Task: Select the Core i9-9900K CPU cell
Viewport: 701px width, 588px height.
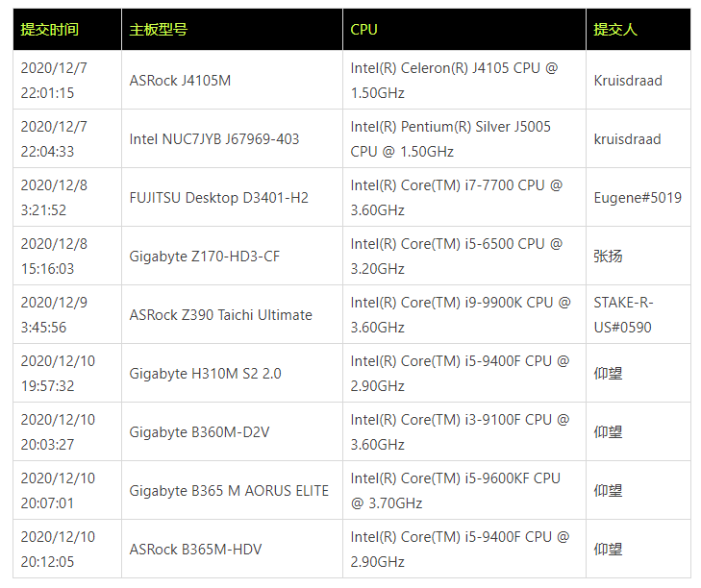Action: [464, 314]
